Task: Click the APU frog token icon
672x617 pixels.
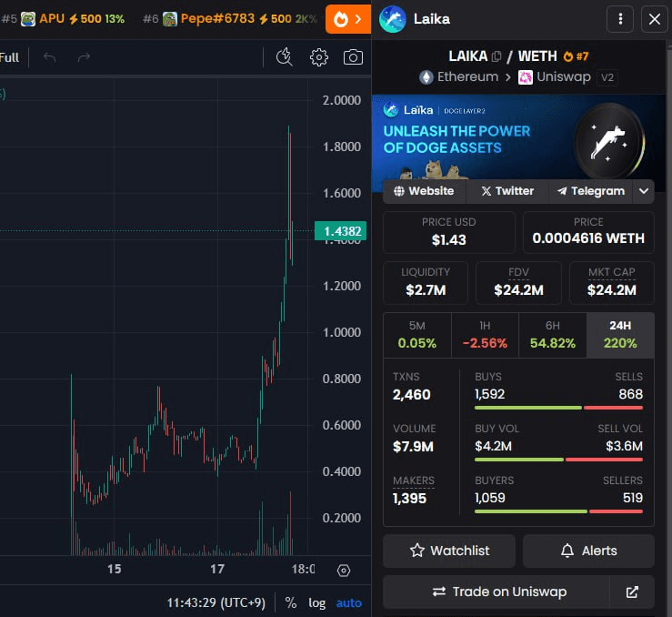Action: (x=28, y=19)
